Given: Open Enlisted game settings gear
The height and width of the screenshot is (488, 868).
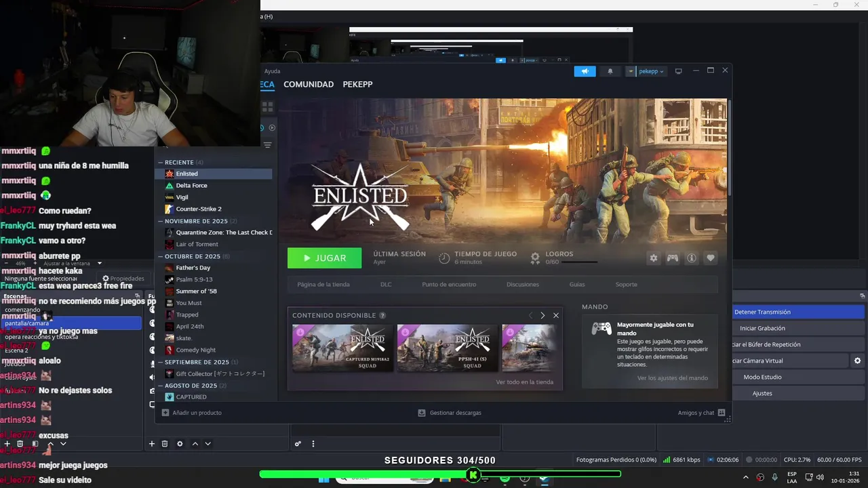Looking at the screenshot, I should pyautogui.click(x=653, y=258).
